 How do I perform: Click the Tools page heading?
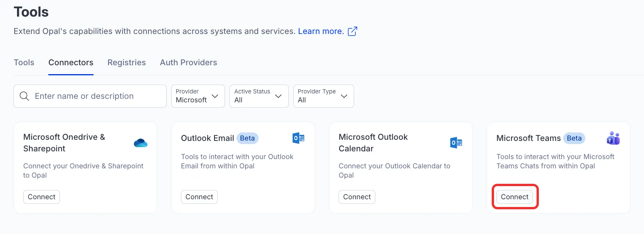point(31,12)
